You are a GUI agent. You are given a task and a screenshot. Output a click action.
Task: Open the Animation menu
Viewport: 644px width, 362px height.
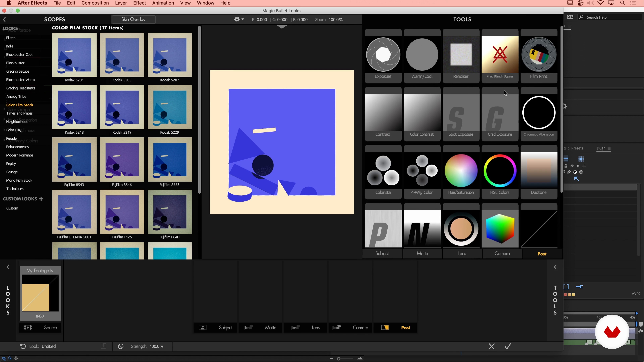pos(163,3)
